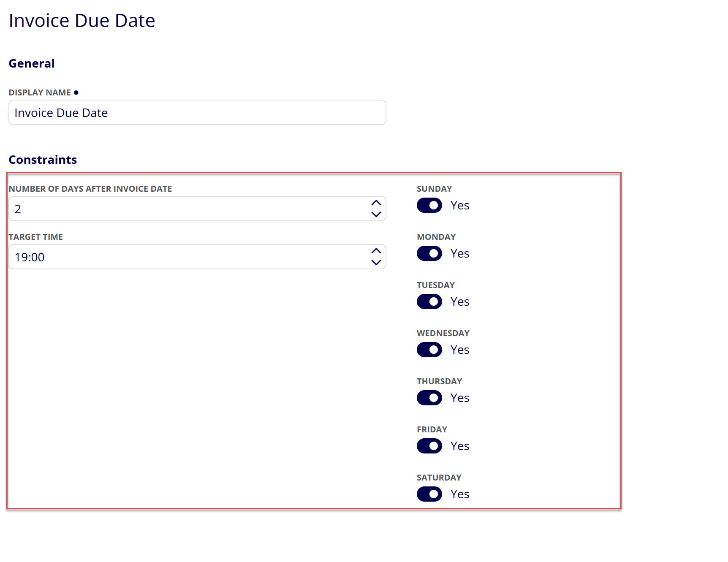Increase target time with up chevron
The width and height of the screenshot is (728, 562).
pyautogui.click(x=376, y=251)
